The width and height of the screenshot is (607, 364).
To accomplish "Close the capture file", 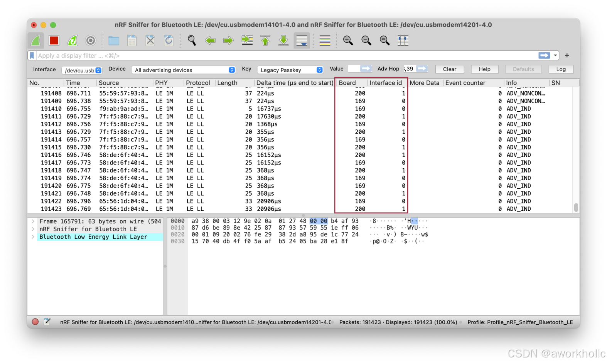I will point(150,40).
